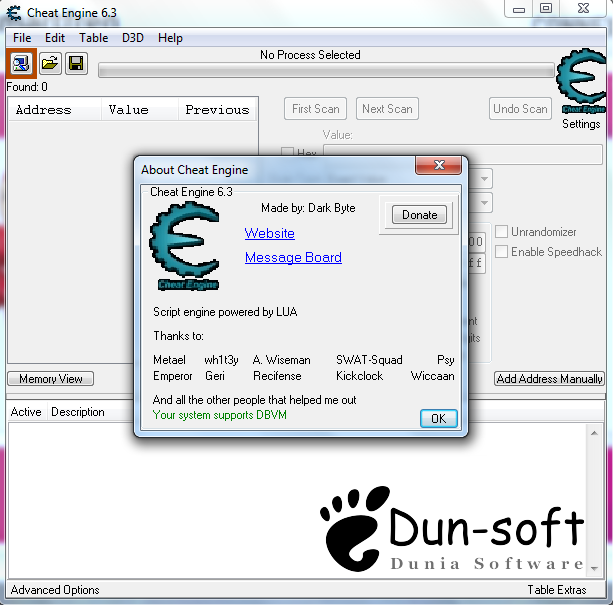Open the process list icon
Image resolution: width=613 pixels, height=605 pixels.
point(21,64)
